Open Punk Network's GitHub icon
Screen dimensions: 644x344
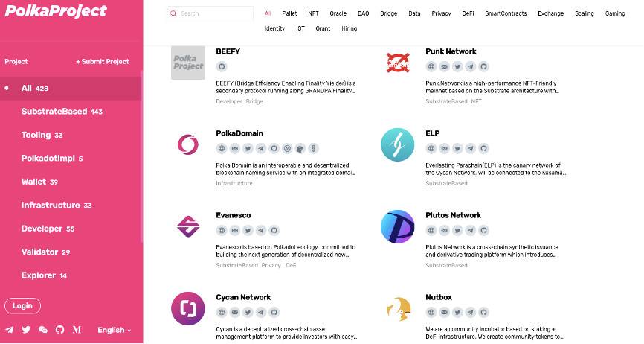[484, 66]
